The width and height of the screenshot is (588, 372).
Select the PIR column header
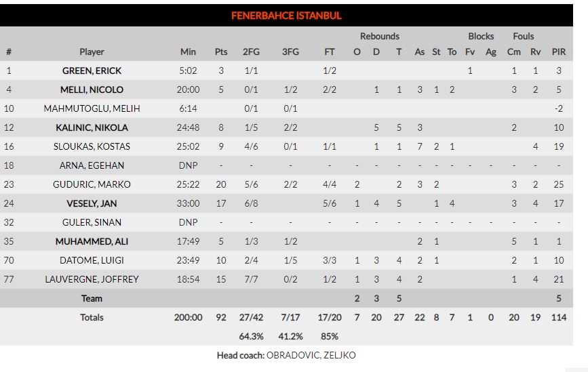pyautogui.click(x=558, y=52)
